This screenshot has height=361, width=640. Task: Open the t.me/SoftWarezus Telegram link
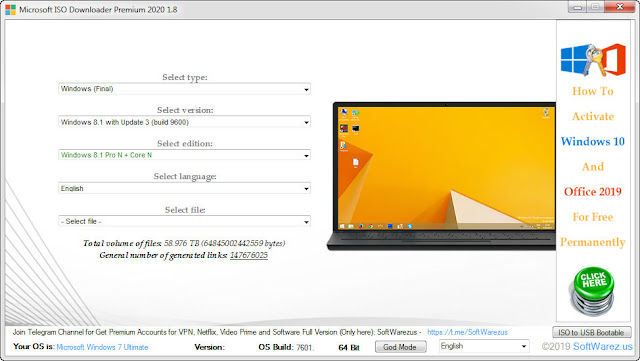pyautogui.click(x=467, y=332)
